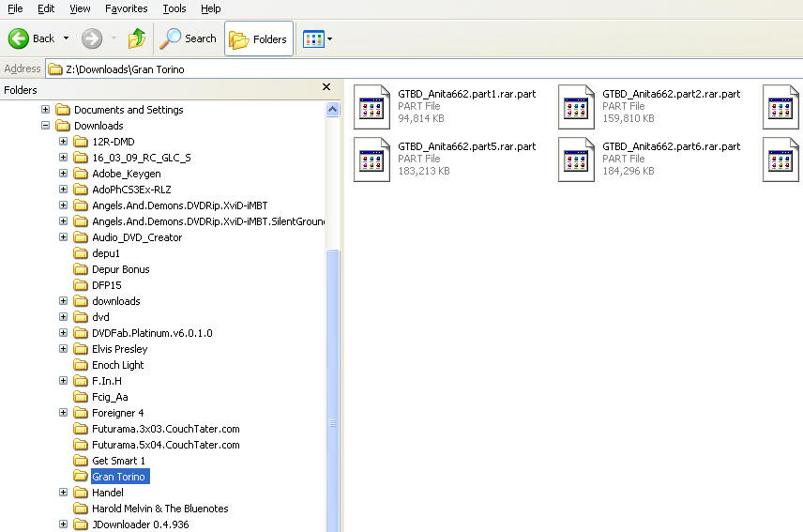This screenshot has height=532, width=803.
Task: Expand the Elvis Presley folder node
Action: pyautogui.click(x=63, y=349)
